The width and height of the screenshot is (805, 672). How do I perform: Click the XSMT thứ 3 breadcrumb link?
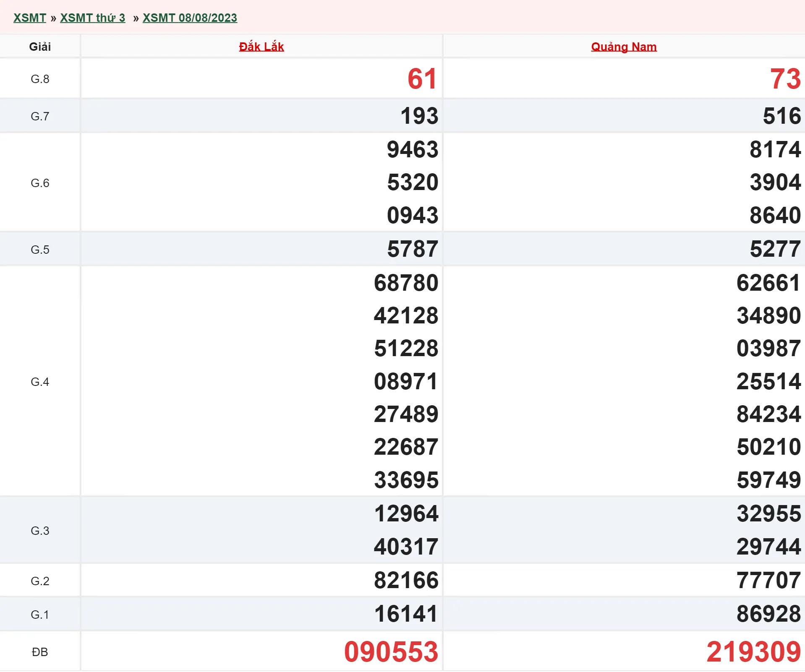92,18
